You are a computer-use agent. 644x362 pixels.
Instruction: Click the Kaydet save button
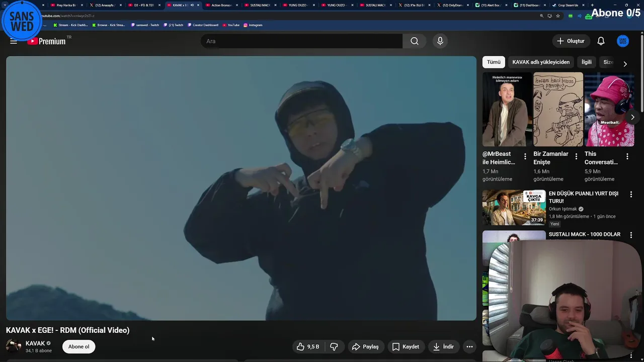[406, 346]
